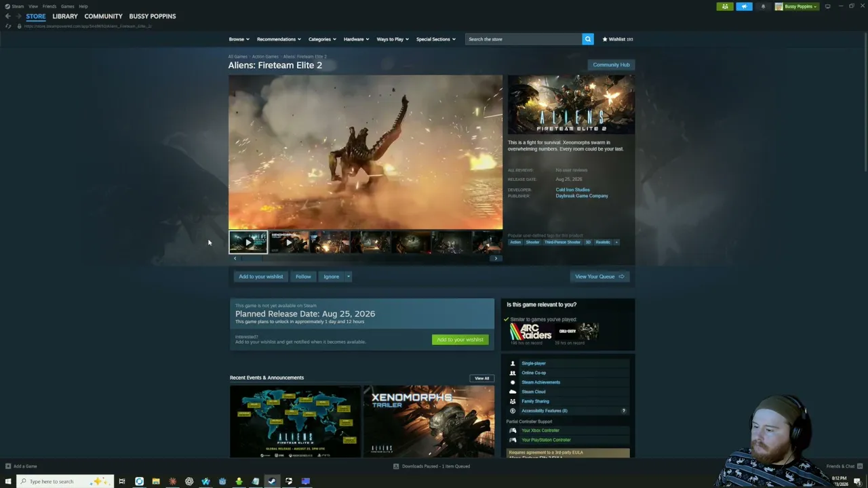Expand the Browse dropdown
The height and width of the screenshot is (488, 868).
239,39
